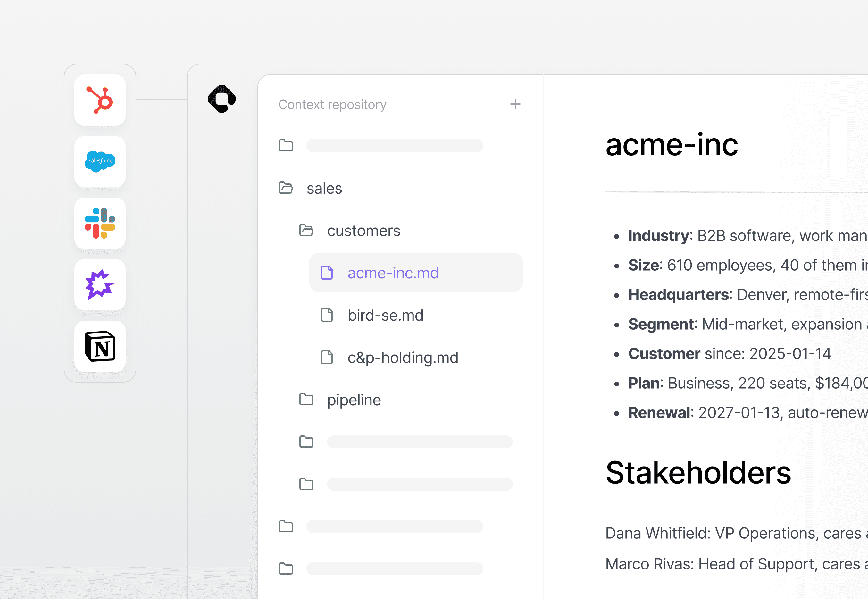
Task: Expand the pipeline folder
Action: pyautogui.click(x=340, y=400)
